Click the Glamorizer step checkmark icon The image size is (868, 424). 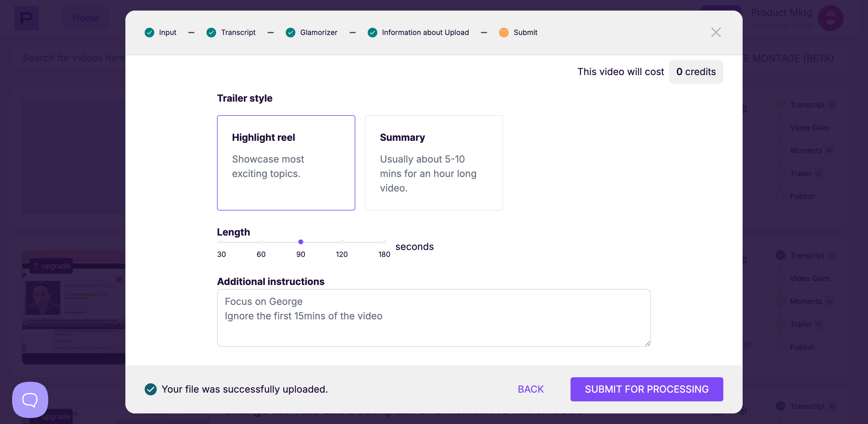(x=291, y=32)
